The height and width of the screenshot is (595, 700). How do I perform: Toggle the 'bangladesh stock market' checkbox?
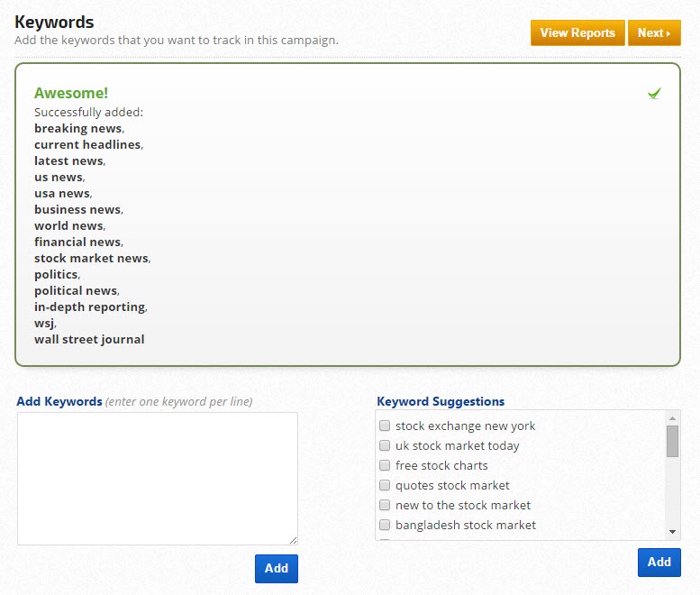[385, 526]
